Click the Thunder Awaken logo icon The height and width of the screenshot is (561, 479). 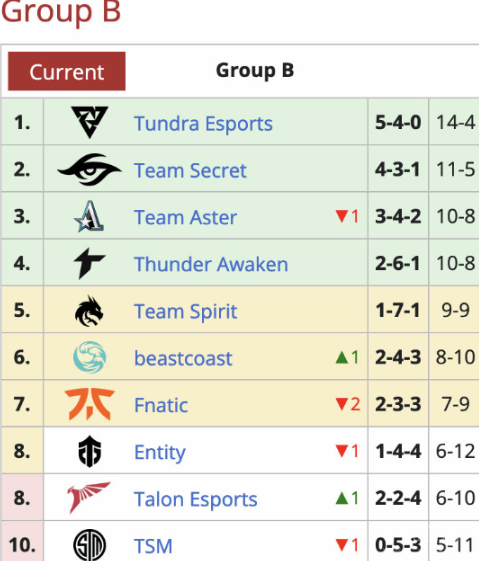[89, 263]
